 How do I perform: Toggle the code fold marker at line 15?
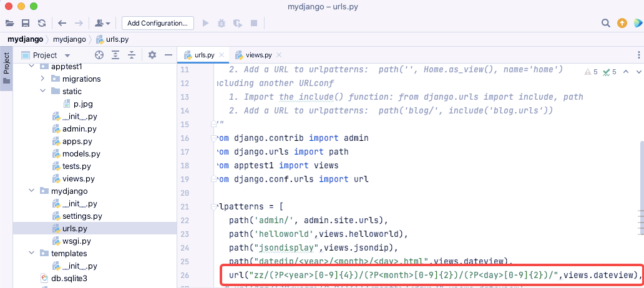[213, 123]
